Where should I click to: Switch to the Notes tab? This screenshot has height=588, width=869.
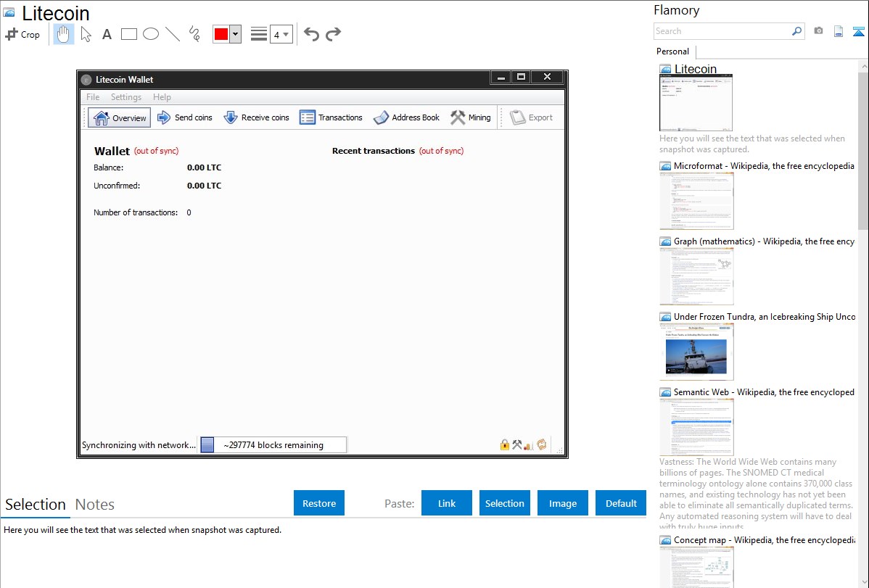point(95,505)
